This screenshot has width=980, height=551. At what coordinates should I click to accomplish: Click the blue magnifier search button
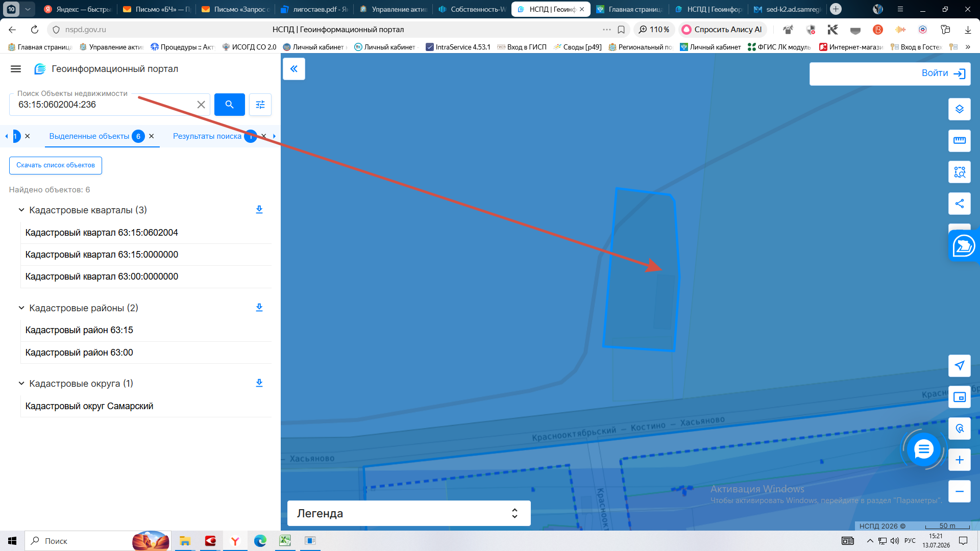(230, 105)
